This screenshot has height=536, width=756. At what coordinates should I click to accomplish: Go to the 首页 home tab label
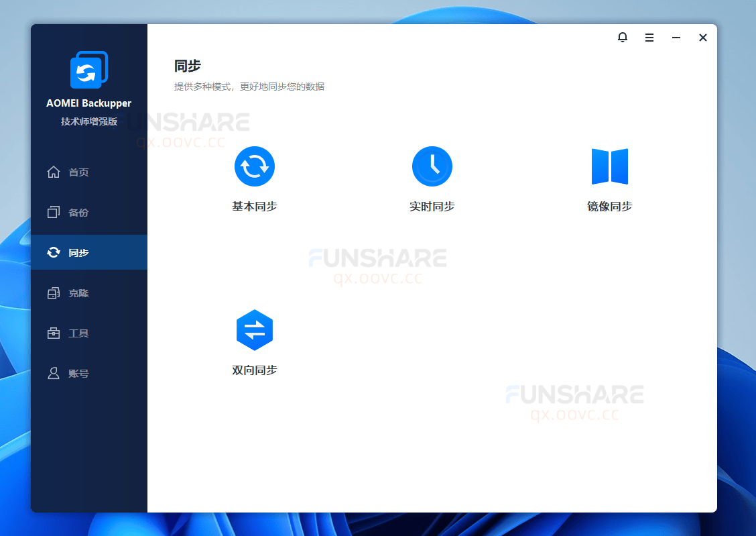click(x=78, y=172)
